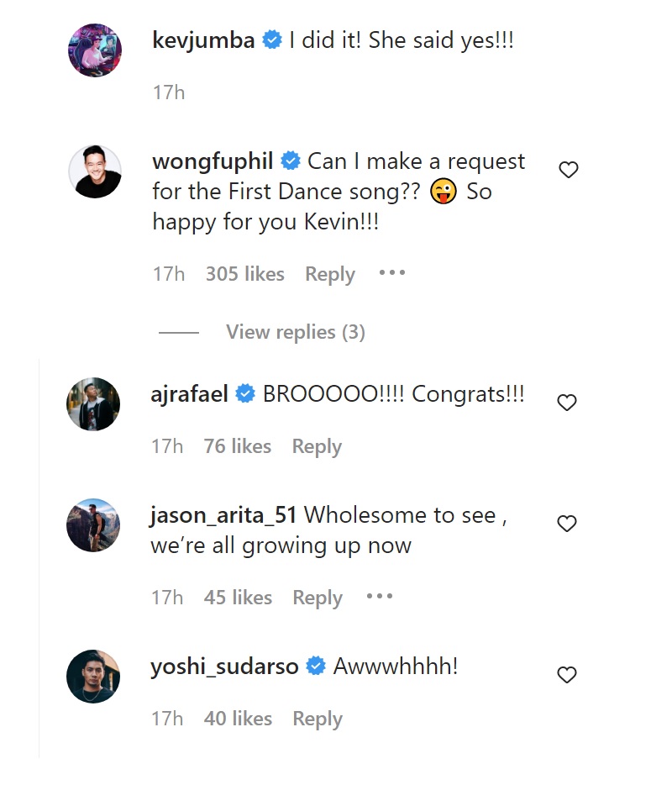
Task: Expand View replies (3) under wongfuphil
Action: pos(295,332)
